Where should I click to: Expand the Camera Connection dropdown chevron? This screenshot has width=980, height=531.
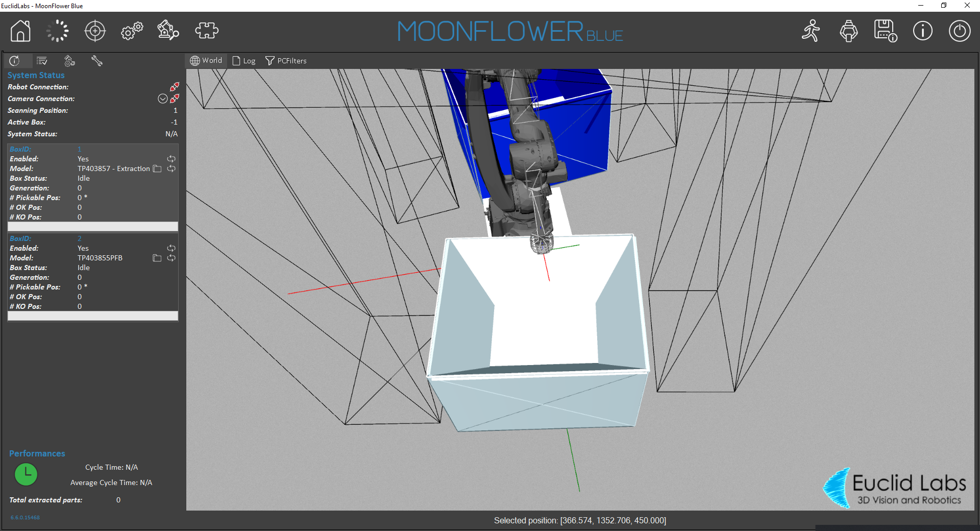pos(162,99)
